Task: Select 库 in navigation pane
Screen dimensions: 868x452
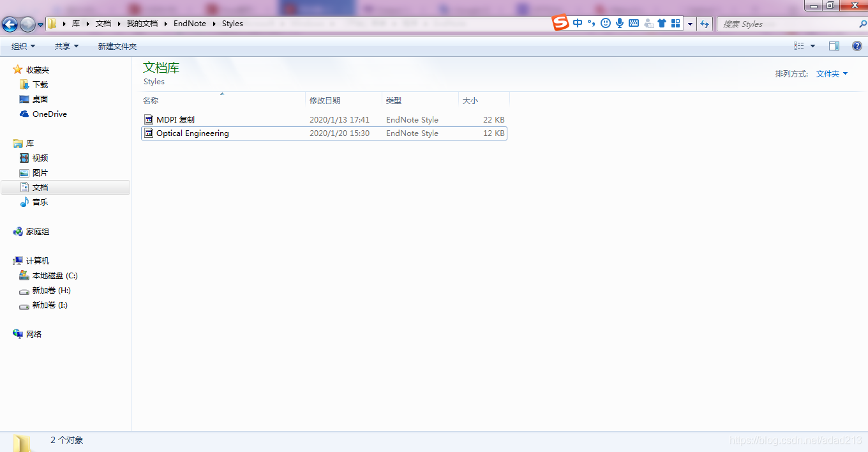Action: tap(30, 144)
